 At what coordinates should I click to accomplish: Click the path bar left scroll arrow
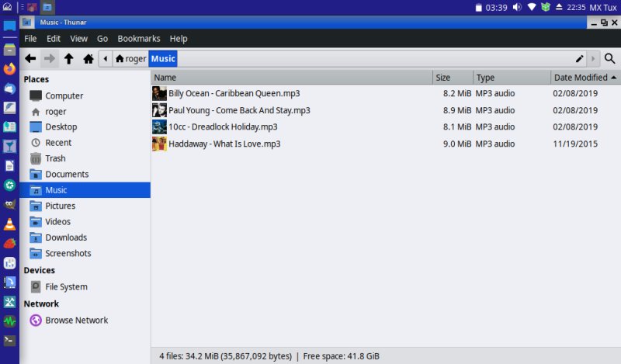pos(106,59)
